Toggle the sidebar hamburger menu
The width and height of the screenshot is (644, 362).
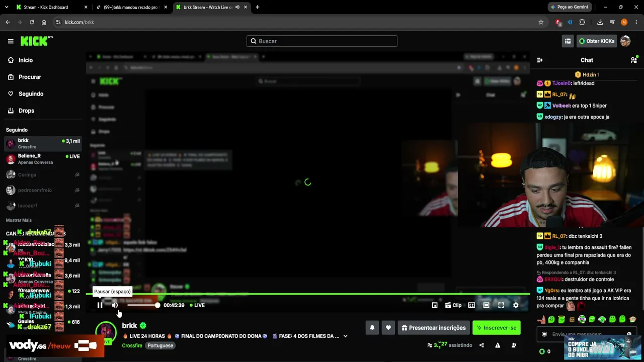coord(11,41)
